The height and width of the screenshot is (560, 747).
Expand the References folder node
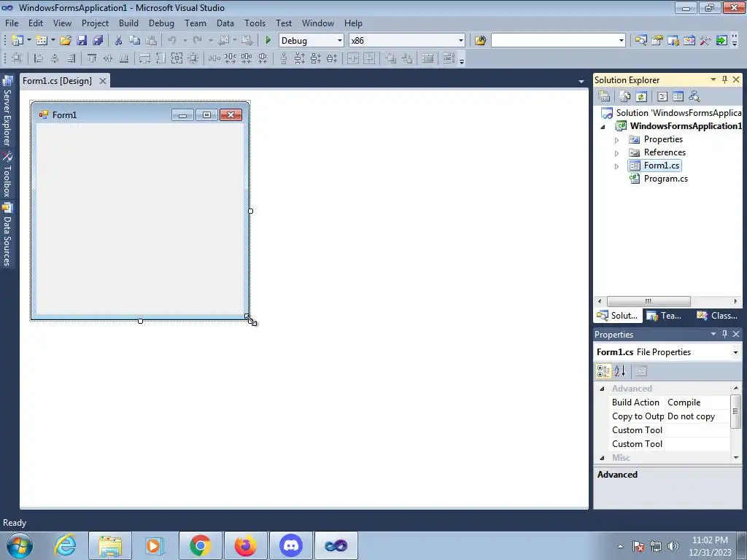(x=616, y=153)
